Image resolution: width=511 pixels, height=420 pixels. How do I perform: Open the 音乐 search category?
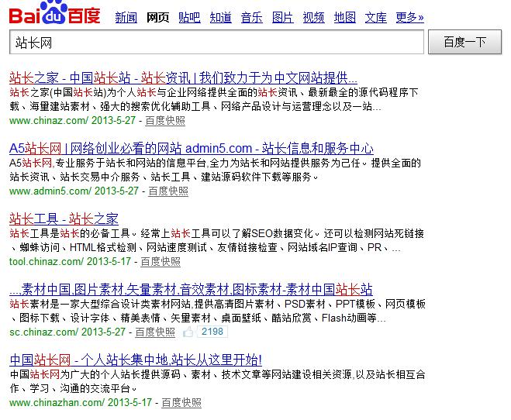tap(251, 17)
